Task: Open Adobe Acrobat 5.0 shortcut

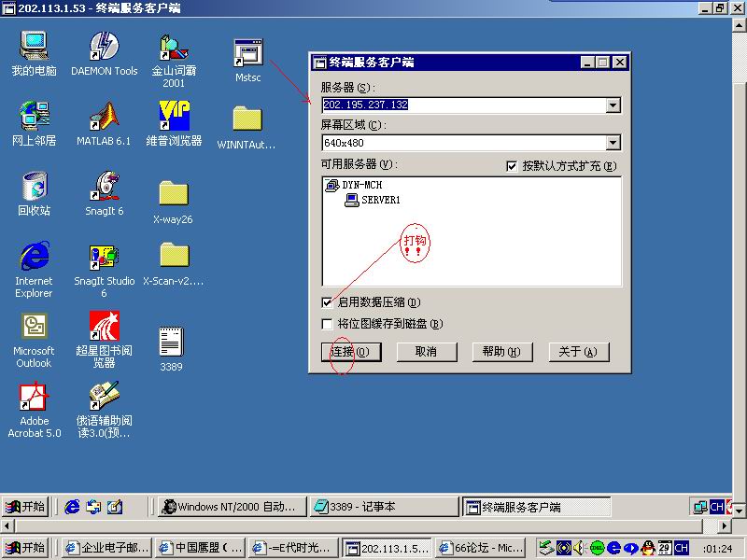Action: tap(35, 398)
